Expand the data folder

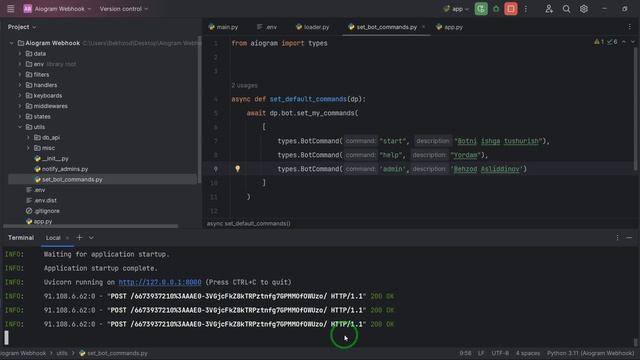[20, 53]
